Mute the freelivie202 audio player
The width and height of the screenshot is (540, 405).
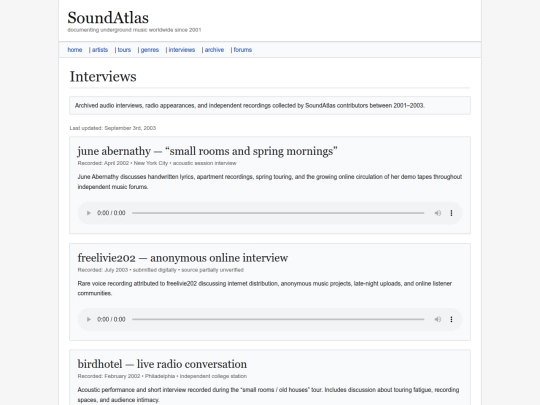tap(438, 319)
